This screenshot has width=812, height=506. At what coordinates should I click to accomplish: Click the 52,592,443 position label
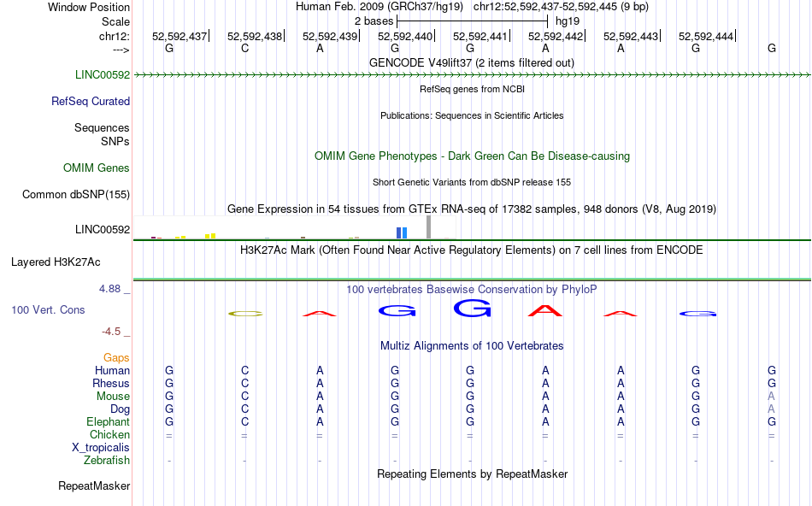631,36
